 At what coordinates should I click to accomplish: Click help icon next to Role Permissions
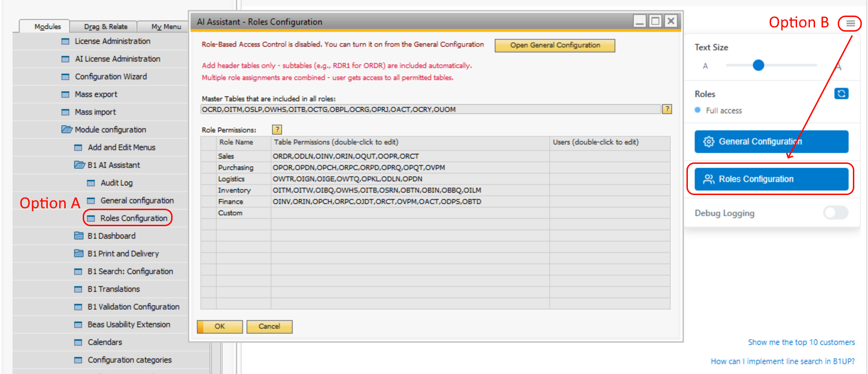tap(277, 129)
